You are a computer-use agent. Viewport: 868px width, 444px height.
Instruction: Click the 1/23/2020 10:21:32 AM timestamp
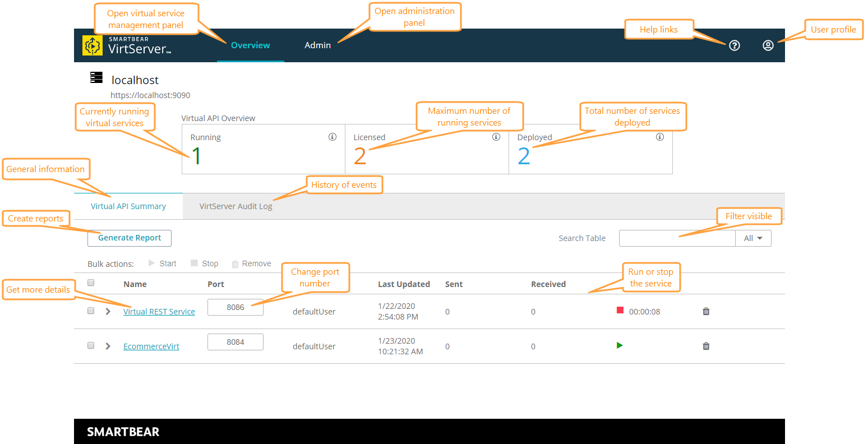400,346
